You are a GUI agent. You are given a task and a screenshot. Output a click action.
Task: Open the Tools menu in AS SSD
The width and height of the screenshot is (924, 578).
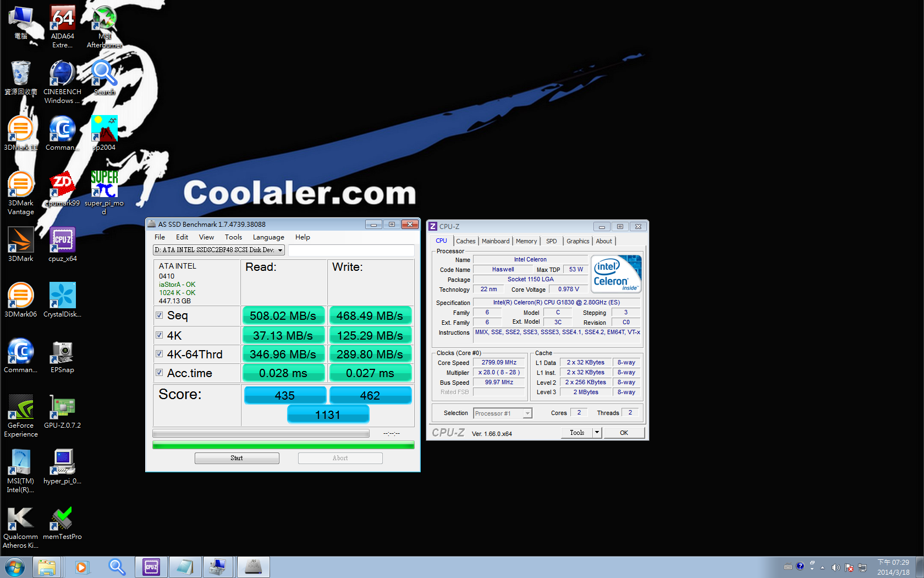(x=233, y=237)
